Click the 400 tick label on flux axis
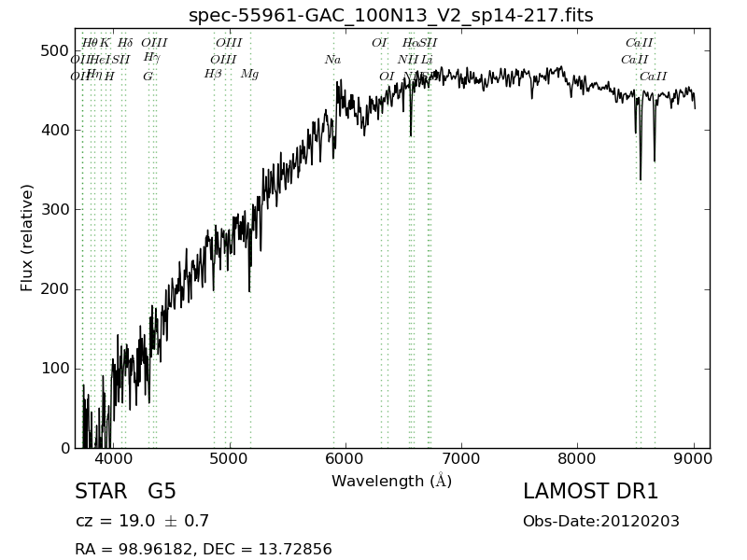Screen dimensions: 747x560 point(55,130)
